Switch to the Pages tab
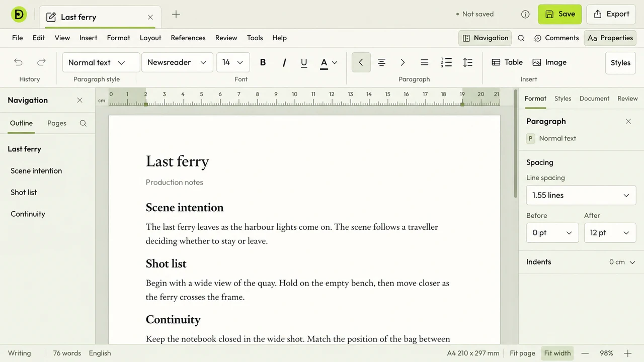Image resolution: width=644 pixels, height=362 pixels. point(57,123)
